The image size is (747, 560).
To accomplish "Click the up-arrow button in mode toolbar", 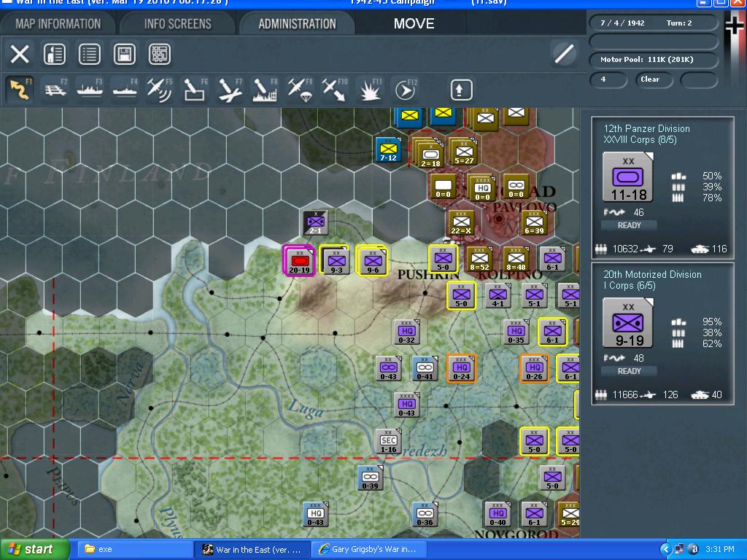I will pyautogui.click(x=461, y=90).
